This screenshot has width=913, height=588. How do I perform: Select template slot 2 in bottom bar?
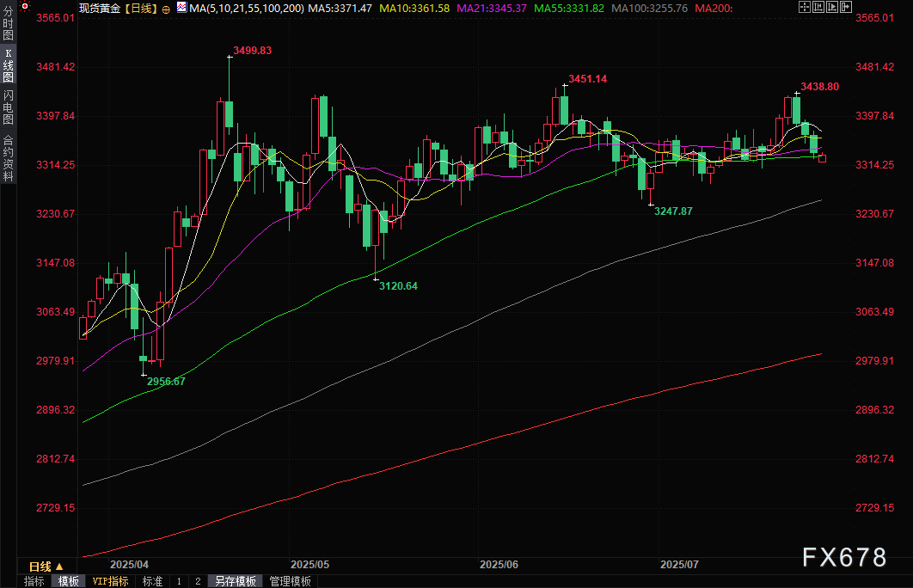coord(197,581)
